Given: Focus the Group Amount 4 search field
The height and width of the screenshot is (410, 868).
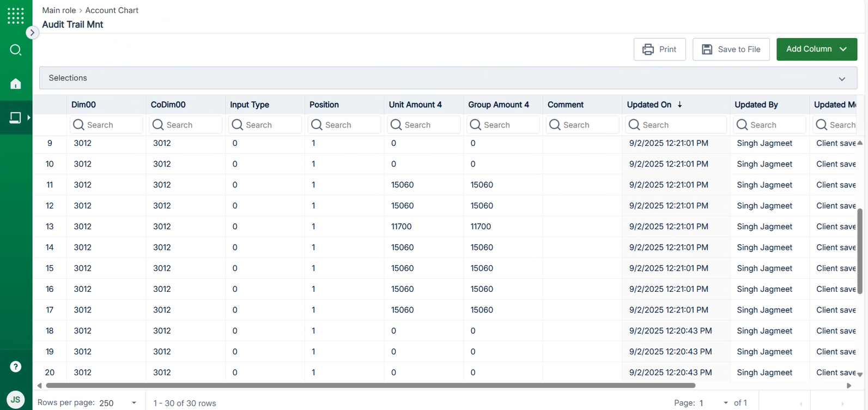Looking at the screenshot, I should (x=503, y=125).
